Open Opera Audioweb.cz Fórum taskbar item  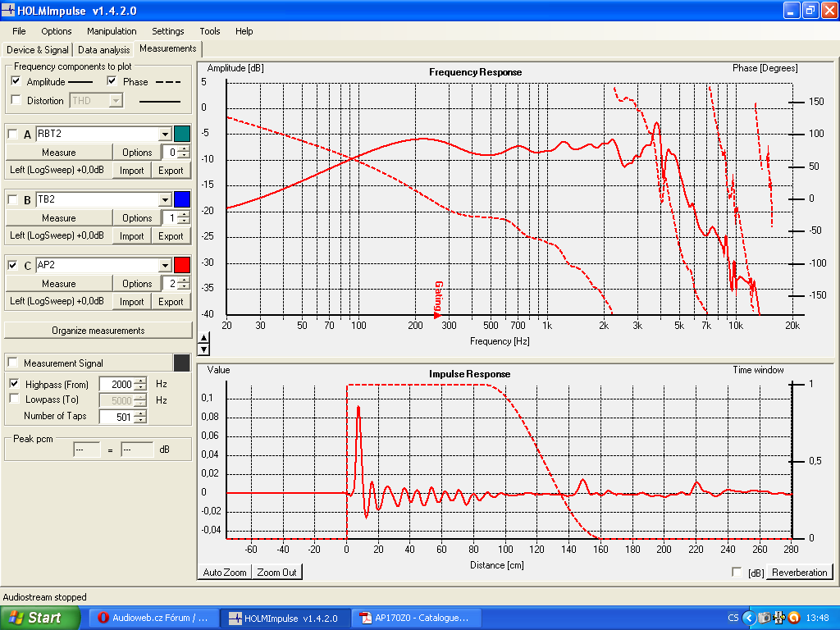[x=154, y=618]
